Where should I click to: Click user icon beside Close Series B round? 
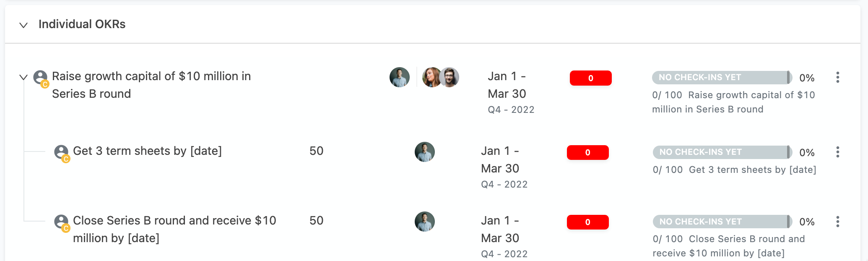point(62,223)
